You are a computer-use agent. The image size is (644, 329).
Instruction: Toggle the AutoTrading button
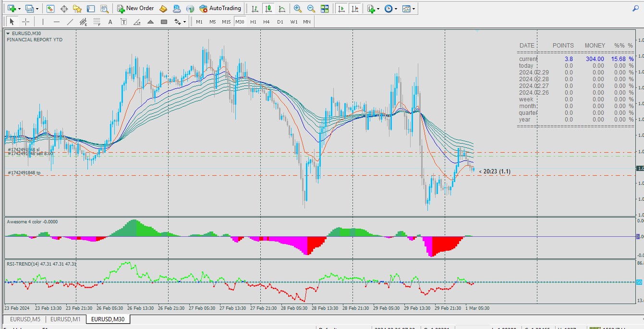[220, 9]
